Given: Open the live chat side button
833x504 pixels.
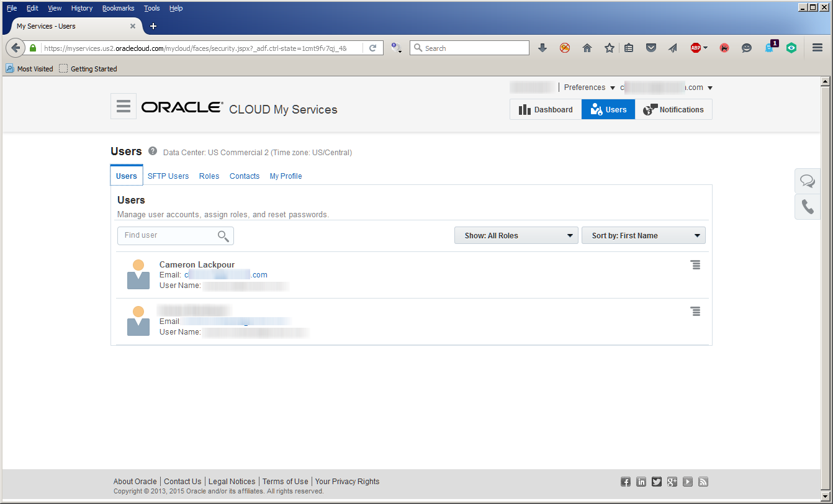Looking at the screenshot, I should [x=808, y=181].
